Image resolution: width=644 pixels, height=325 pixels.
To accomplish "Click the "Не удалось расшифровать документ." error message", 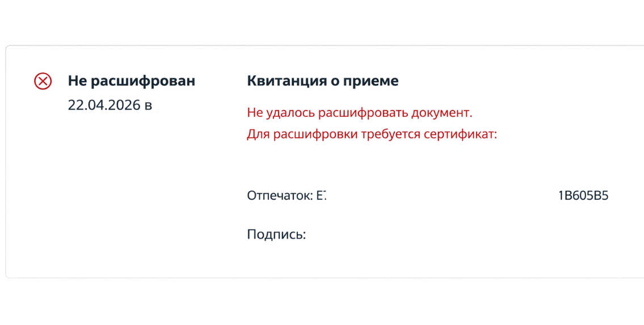I will point(359,112).
